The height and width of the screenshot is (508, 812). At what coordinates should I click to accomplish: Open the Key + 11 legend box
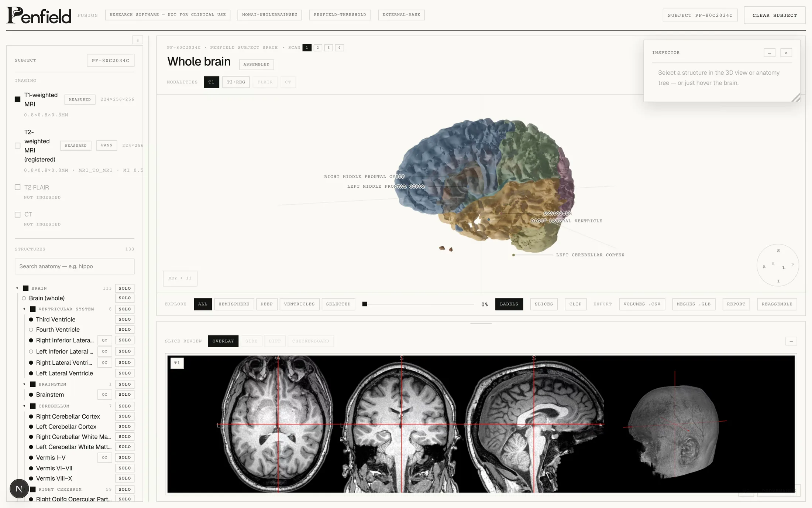180,278
